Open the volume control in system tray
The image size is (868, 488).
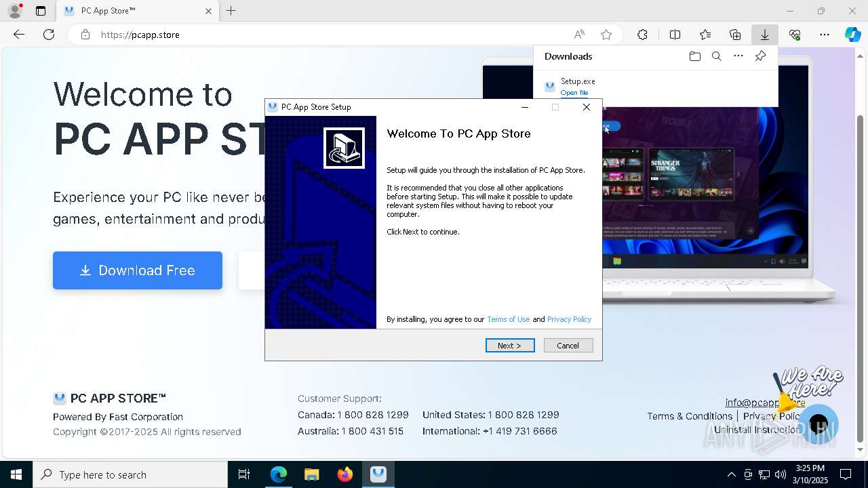tap(781, 474)
